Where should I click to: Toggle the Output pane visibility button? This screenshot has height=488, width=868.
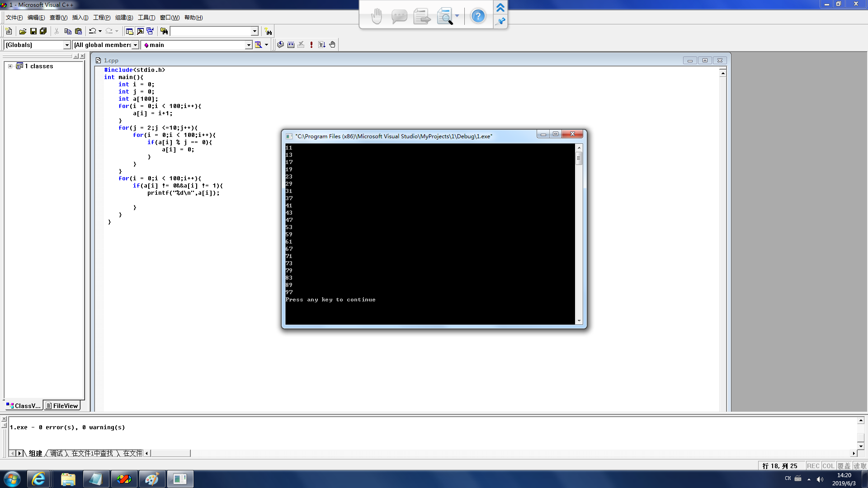pos(140,31)
